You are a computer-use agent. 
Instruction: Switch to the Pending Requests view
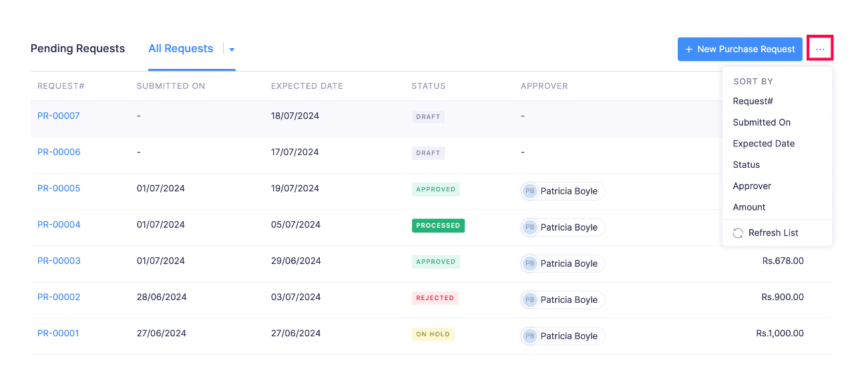tap(77, 48)
